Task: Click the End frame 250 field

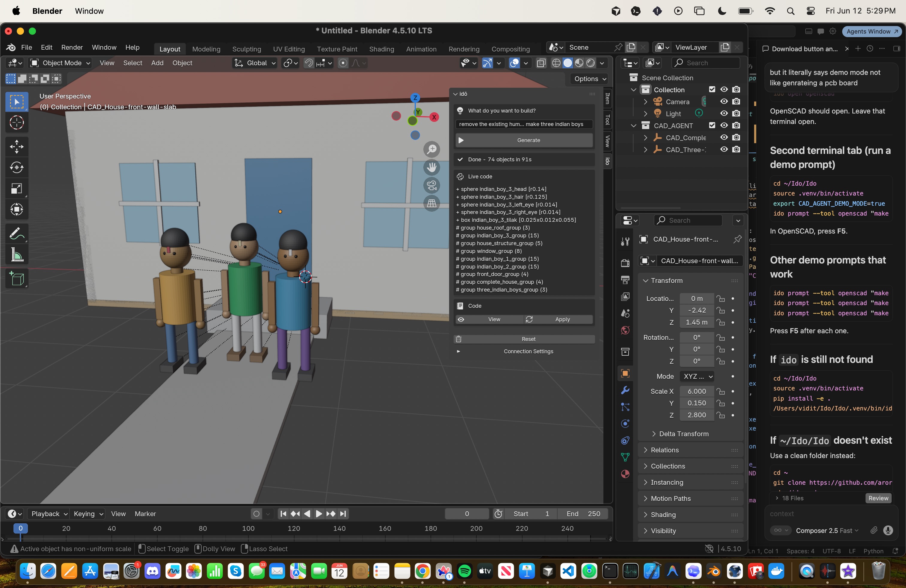Action: (x=583, y=514)
